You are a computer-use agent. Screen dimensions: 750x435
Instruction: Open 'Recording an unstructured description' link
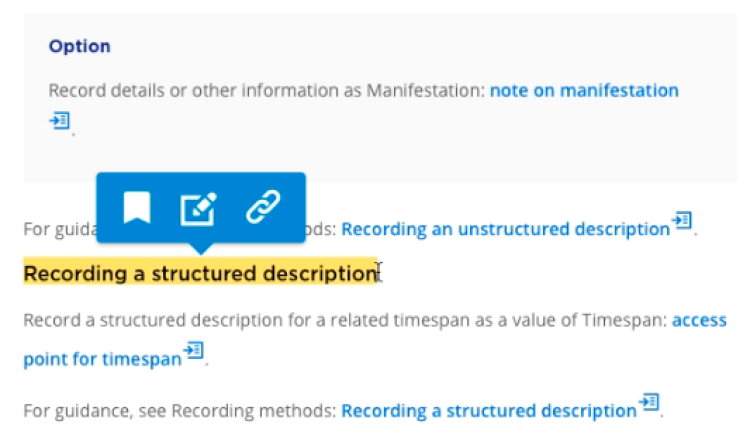(x=505, y=229)
